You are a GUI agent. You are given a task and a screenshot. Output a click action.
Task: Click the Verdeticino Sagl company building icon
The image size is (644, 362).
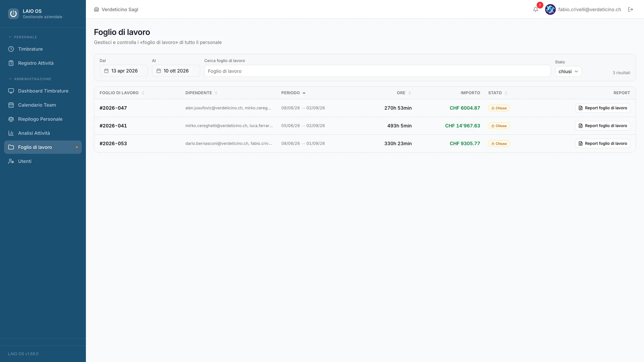click(x=96, y=9)
